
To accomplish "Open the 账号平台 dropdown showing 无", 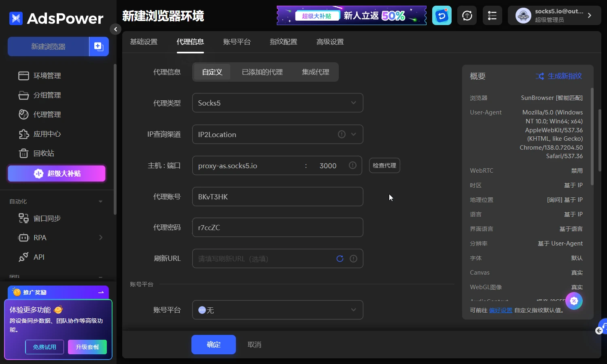I will pyautogui.click(x=278, y=310).
